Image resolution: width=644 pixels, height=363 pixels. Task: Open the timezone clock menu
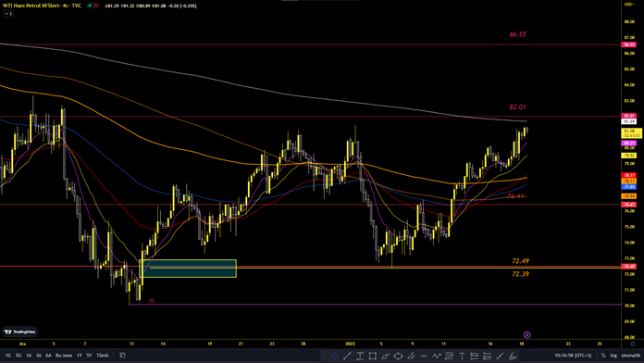click(x=573, y=356)
